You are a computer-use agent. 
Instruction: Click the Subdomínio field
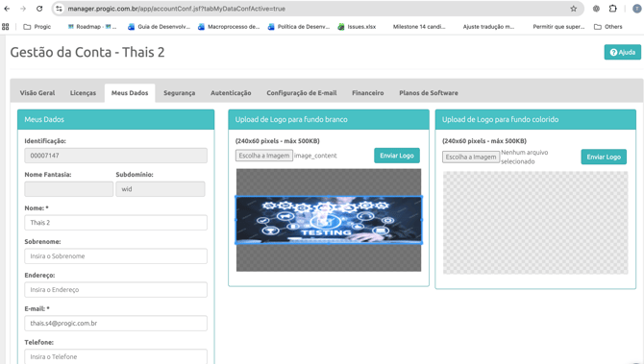tap(161, 189)
